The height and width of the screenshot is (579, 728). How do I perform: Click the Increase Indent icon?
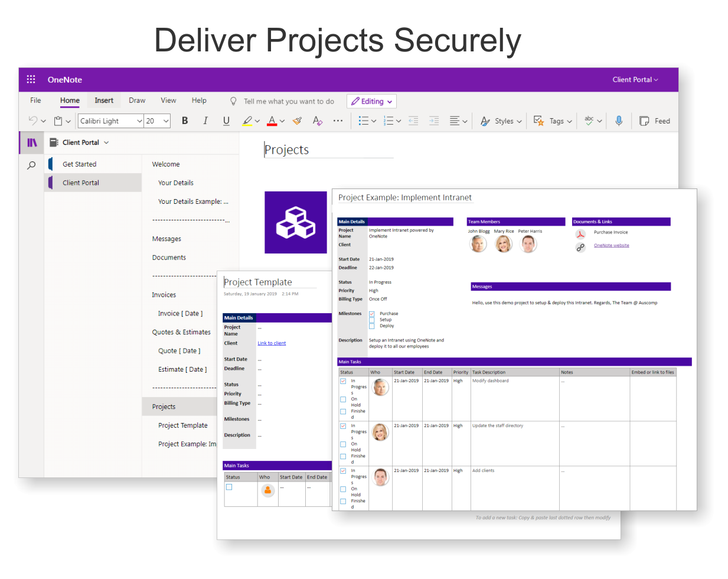coord(434,121)
